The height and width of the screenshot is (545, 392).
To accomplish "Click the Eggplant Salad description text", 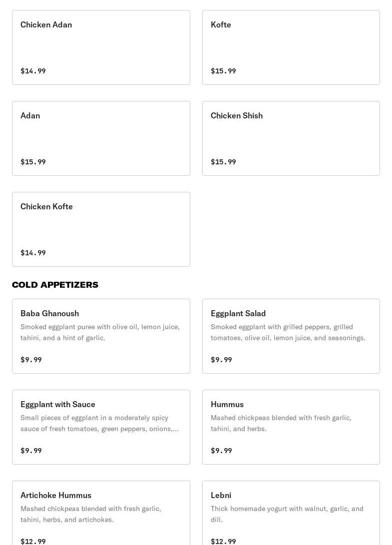I will coord(288,332).
